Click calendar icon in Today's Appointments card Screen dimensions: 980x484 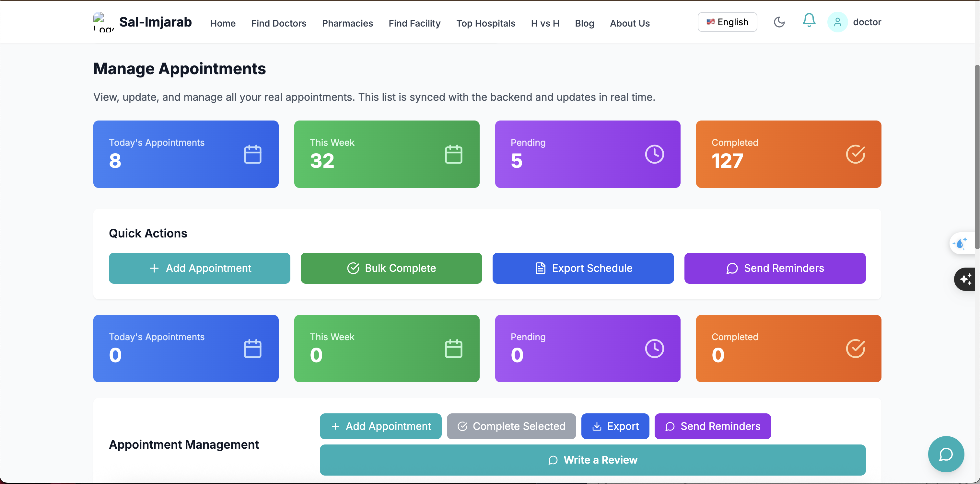(x=252, y=154)
